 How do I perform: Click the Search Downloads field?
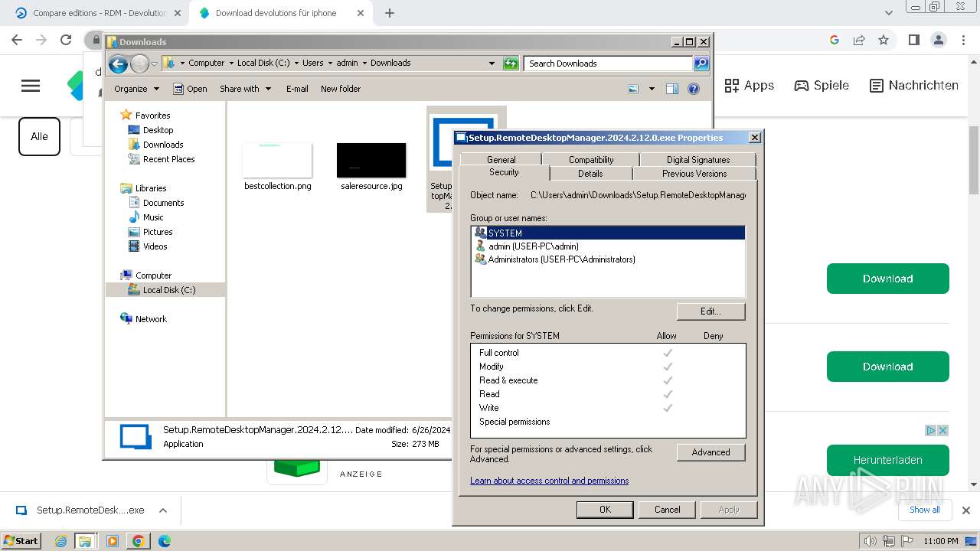pos(609,64)
